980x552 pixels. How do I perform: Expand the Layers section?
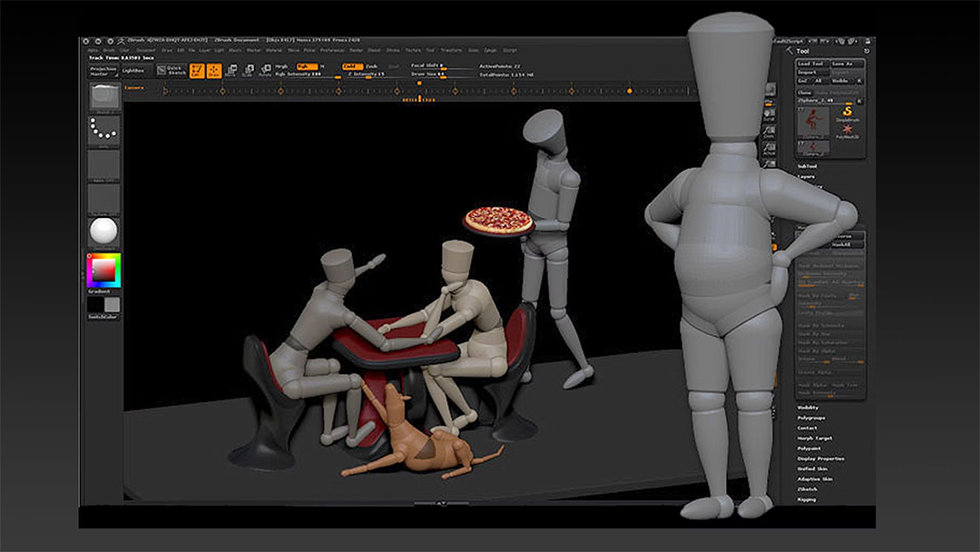pyautogui.click(x=807, y=177)
